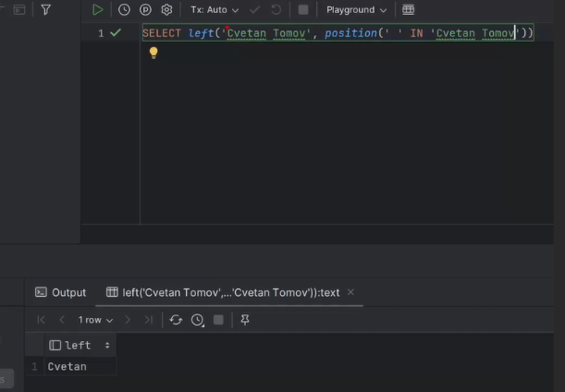This screenshot has height=392, width=565.
Task: Run the query with the Execute button
Action: coord(98,10)
